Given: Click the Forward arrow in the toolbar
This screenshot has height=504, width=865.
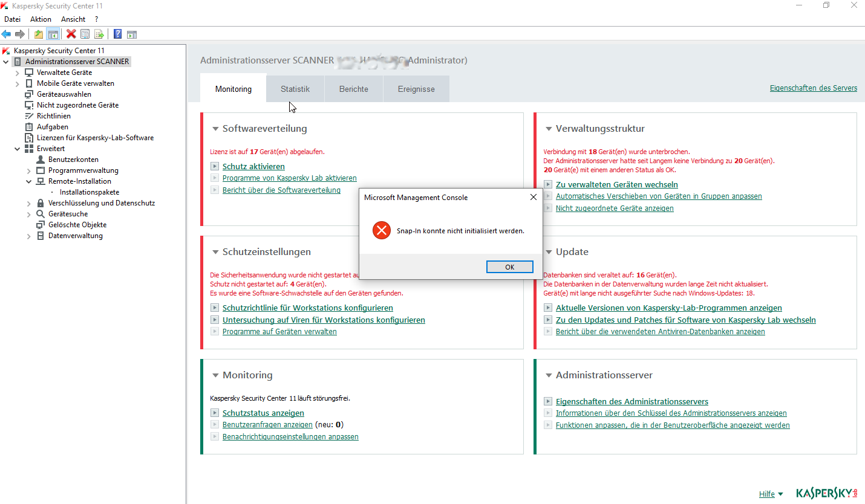Looking at the screenshot, I should pos(20,34).
